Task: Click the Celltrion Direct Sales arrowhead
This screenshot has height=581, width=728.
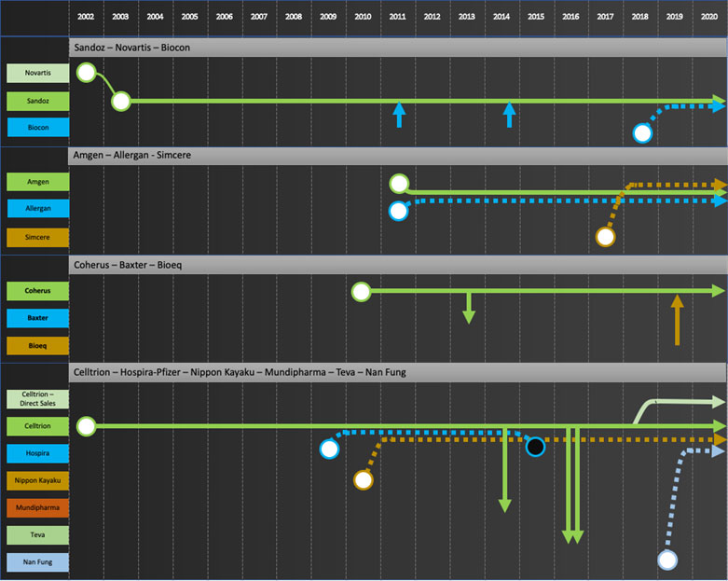Action: 719,401
